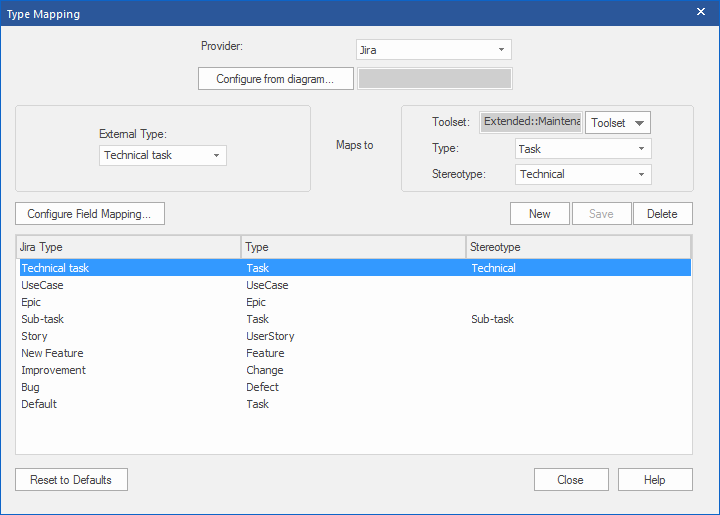Sort by the Jira Type column header

(128, 247)
